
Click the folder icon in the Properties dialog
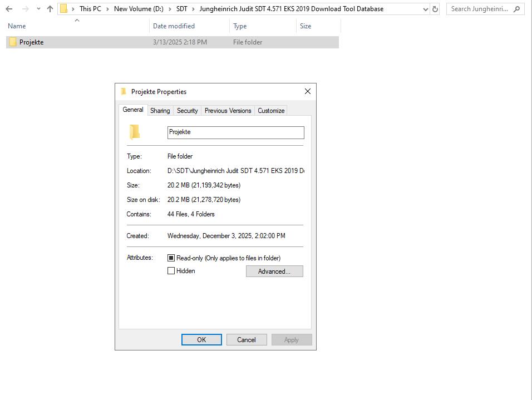134,132
